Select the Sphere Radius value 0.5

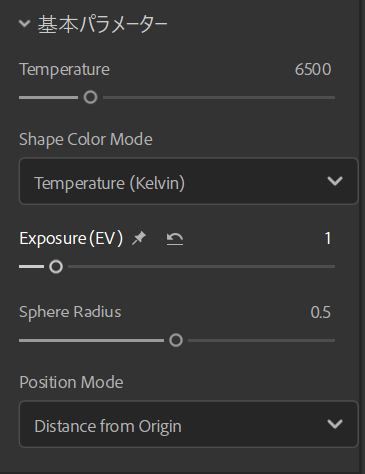click(320, 312)
